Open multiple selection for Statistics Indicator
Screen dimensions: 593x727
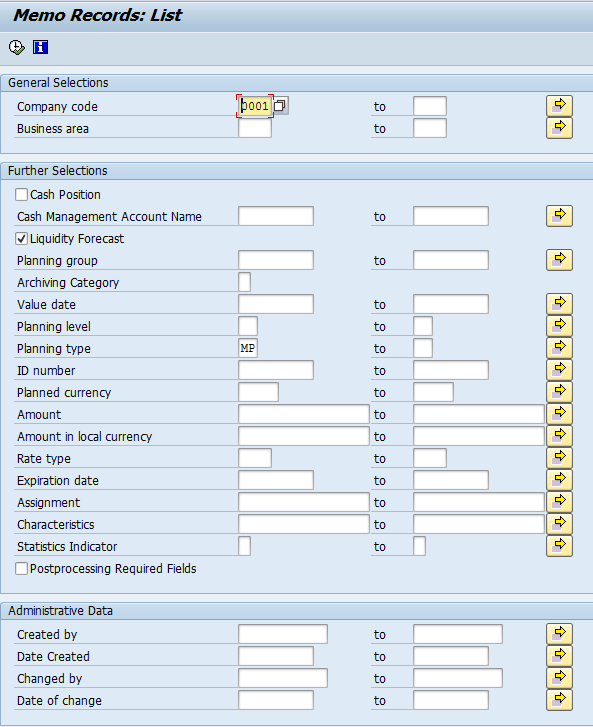(559, 546)
